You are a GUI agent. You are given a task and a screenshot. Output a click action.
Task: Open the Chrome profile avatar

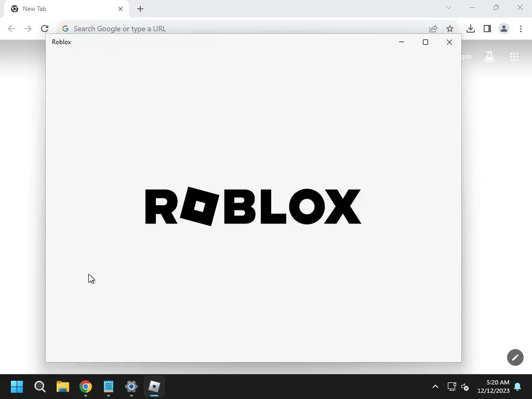(x=504, y=29)
